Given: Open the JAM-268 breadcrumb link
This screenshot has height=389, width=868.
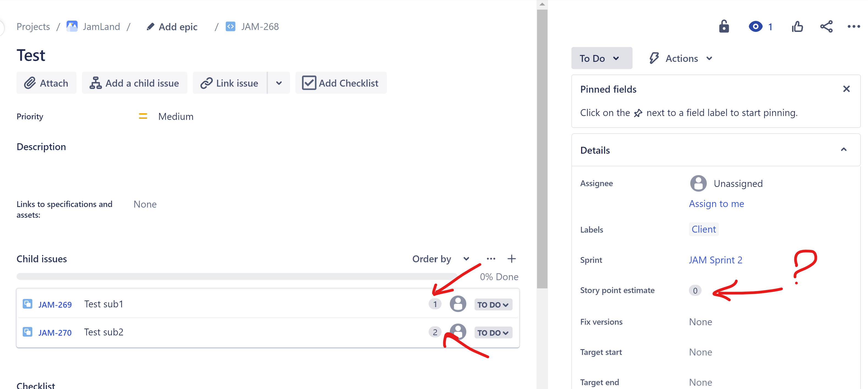Looking at the screenshot, I should click(x=260, y=27).
